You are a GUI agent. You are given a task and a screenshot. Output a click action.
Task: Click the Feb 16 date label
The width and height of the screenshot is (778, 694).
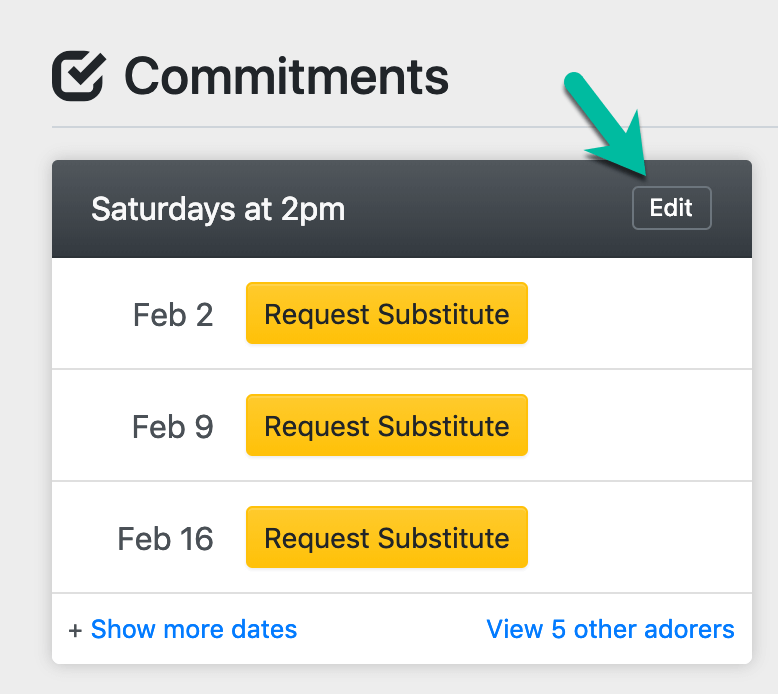pyautogui.click(x=166, y=539)
